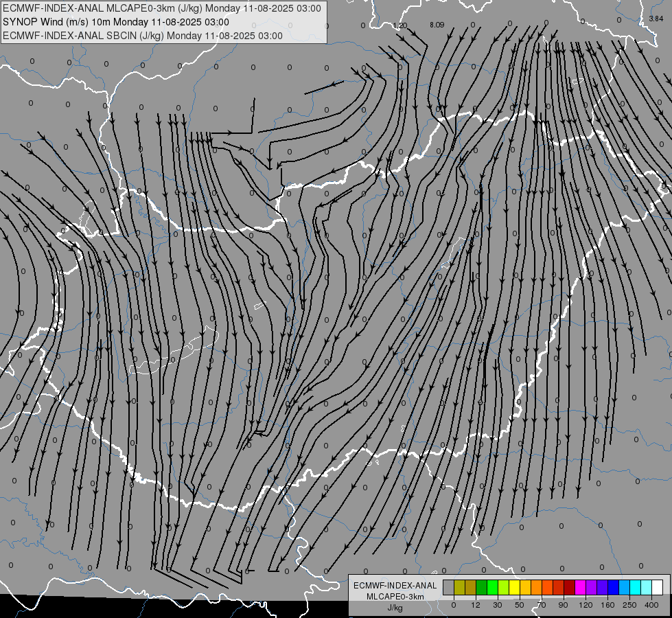The height and width of the screenshot is (618, 672).
Task: Select the orange swatch left of 70 tick
Action: (x=537, y=587)
